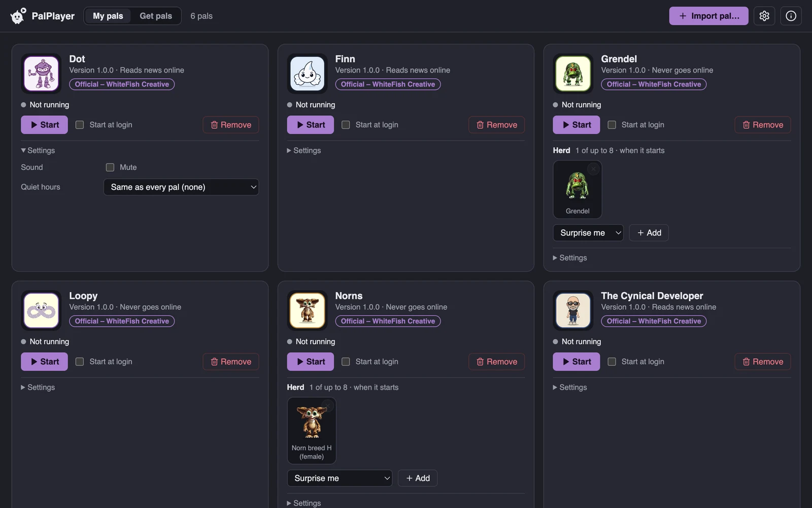
Task: Click The Cynical Developer avatar icon
Action: click(573, 310)
